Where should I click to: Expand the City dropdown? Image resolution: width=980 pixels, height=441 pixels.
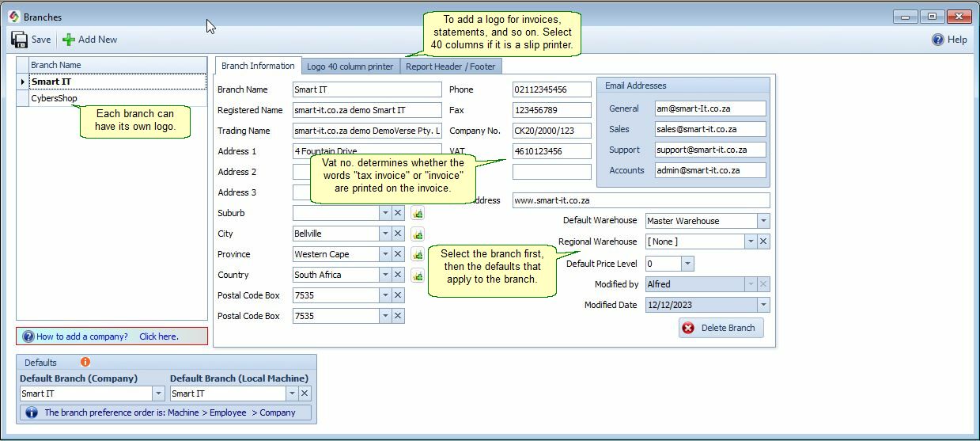pos(385,234)
